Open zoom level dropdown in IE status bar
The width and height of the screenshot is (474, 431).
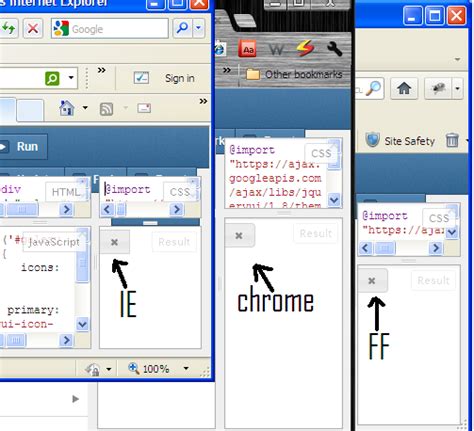tap(186, 368)
